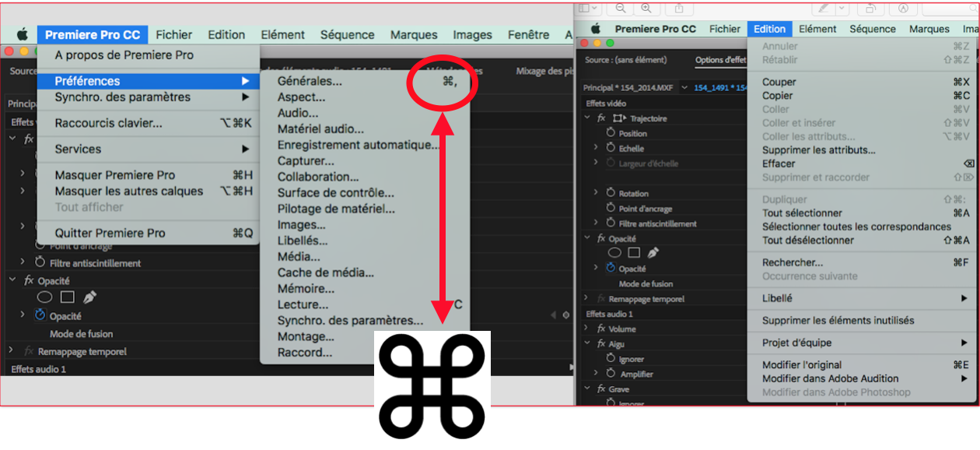Toggle the Rotation animation stopwatch
This screenshot has height=450, width=980.
coord(611,193)
